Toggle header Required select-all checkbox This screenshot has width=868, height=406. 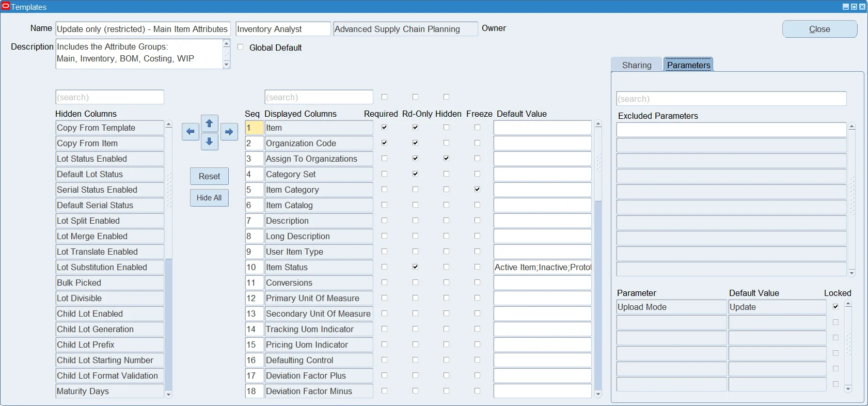[x=384, y=97]
